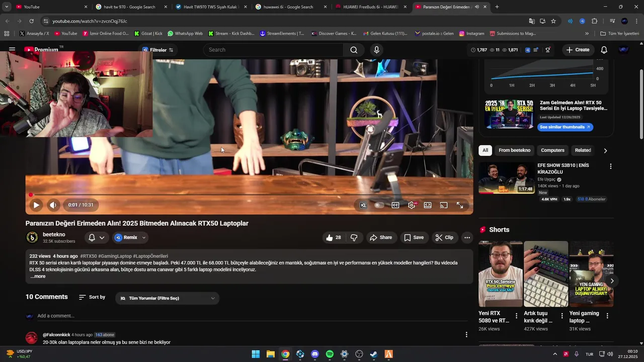Open YouTube notifications bell

coord(604,50)
